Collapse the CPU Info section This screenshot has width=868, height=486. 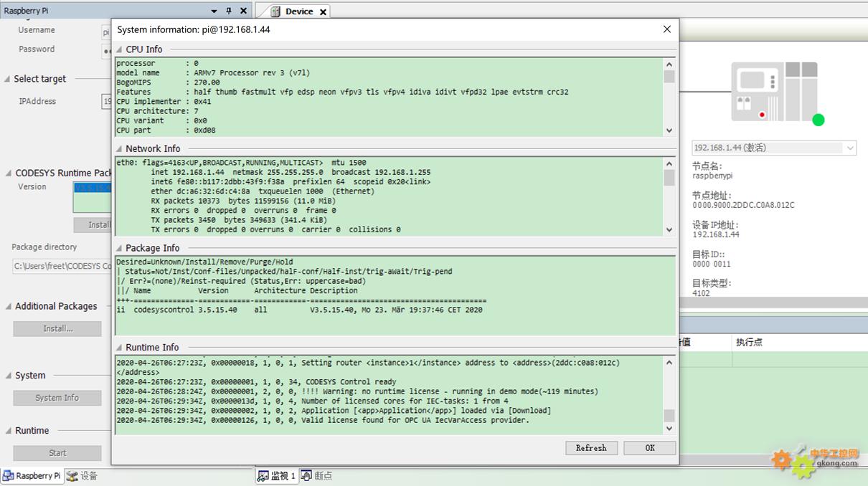click(120, 49)
